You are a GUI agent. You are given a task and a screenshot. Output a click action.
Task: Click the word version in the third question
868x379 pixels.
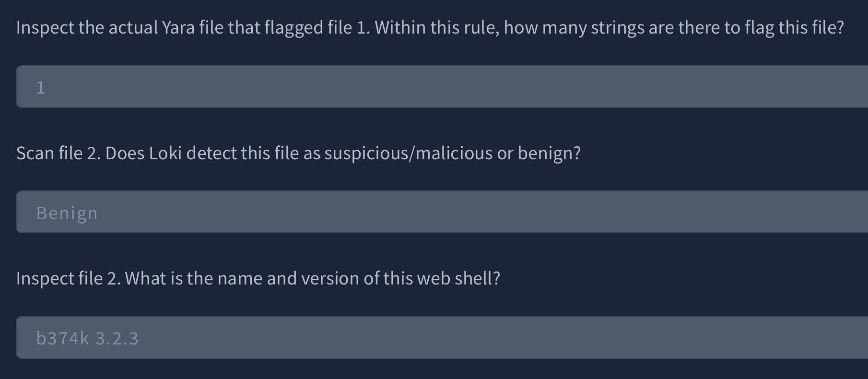pyautogui.click(x=330, y=279)
